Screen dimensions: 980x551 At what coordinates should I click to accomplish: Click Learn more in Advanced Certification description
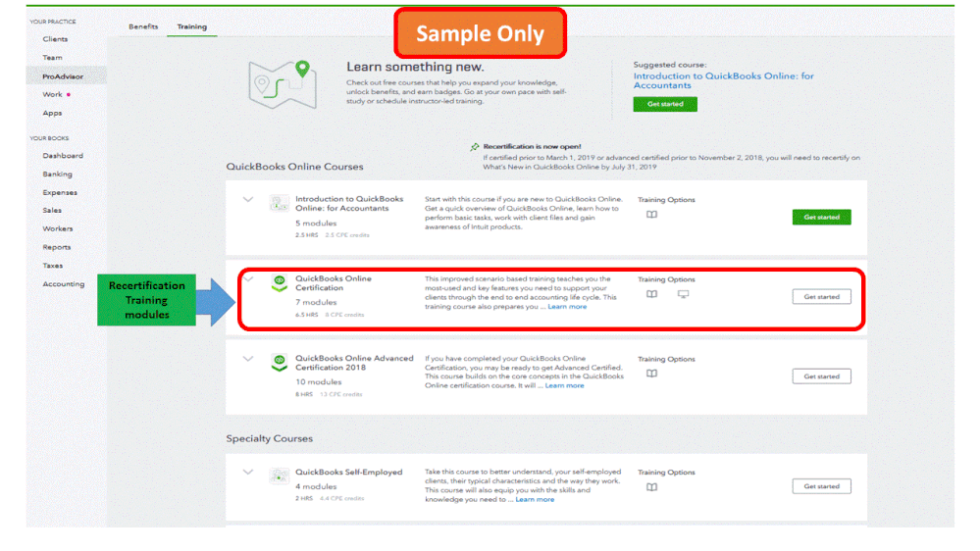tap(564, 385)
